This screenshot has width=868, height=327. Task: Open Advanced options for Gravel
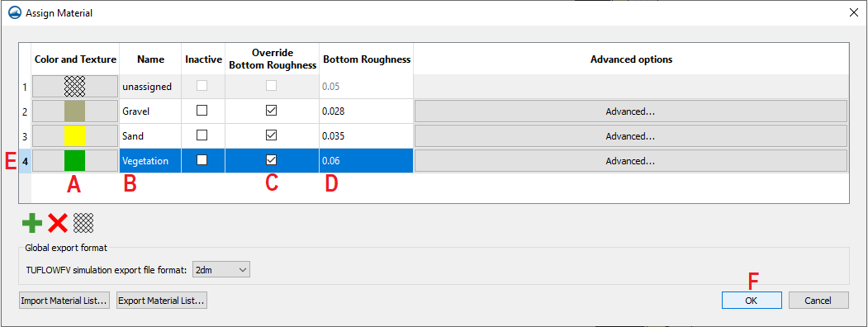[630, 111]
